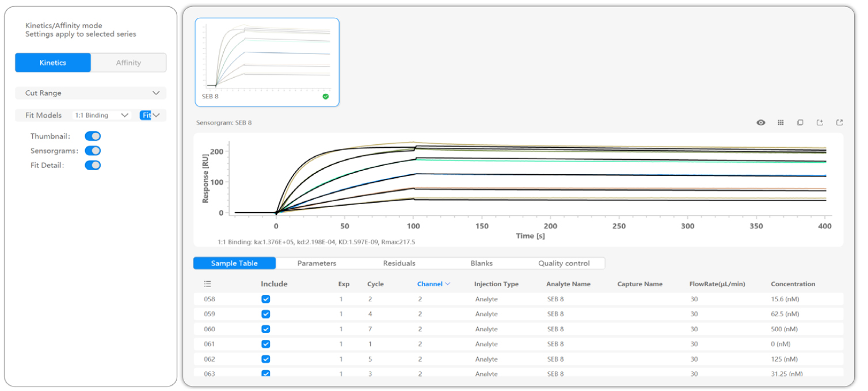The height and width of the screenshot is (391, 868).
Task: Expand the Fit Models section chevron
Action: pos(155,115)
